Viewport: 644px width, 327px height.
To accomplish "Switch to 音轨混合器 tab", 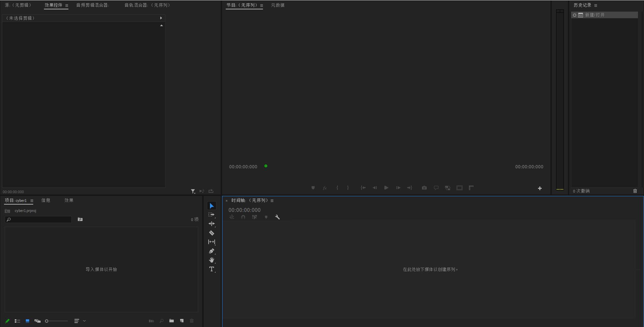I will [x=148, y=5].
